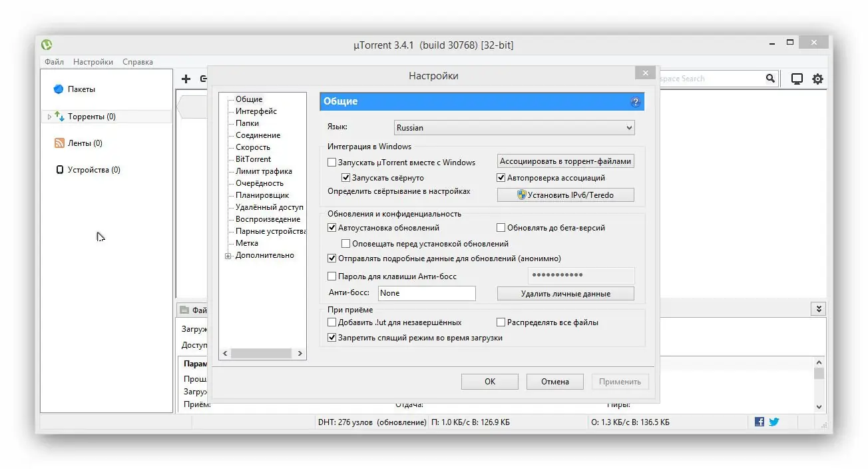Click the Twitter icon in the status bar

coord(773,422)
